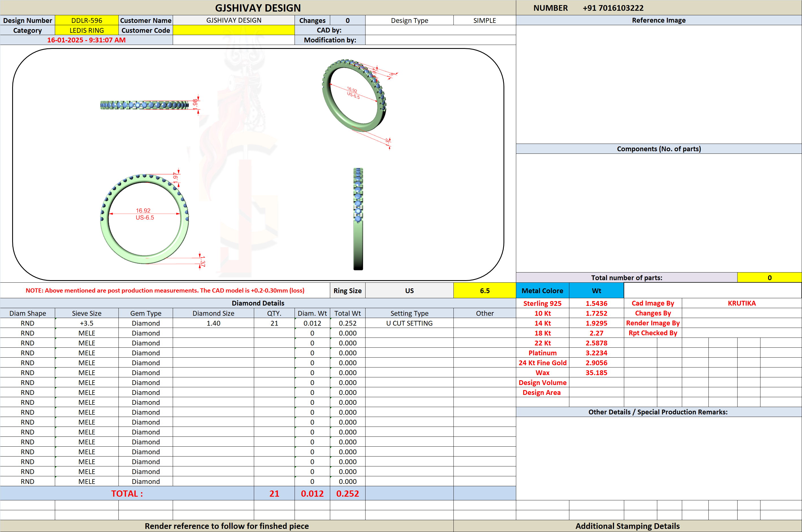Select the blue Metal Colore header
Viewport: 802px width, 532px height.
click(x=542, y=290)
